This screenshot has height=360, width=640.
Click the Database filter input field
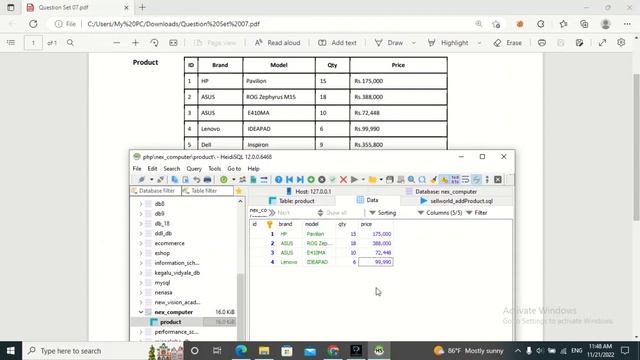[x=155, y=191]
